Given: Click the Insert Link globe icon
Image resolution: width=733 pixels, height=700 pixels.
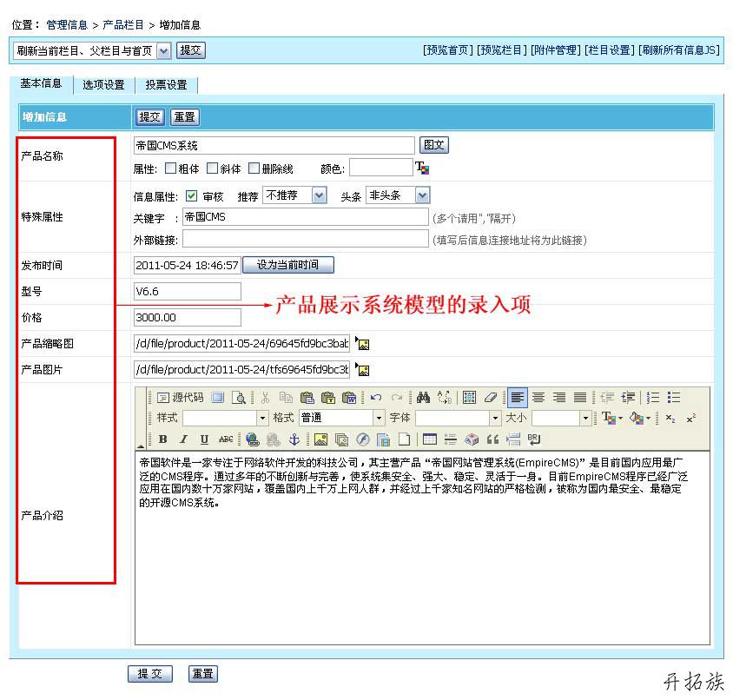Looking at the screenshot, I should 253,439.
